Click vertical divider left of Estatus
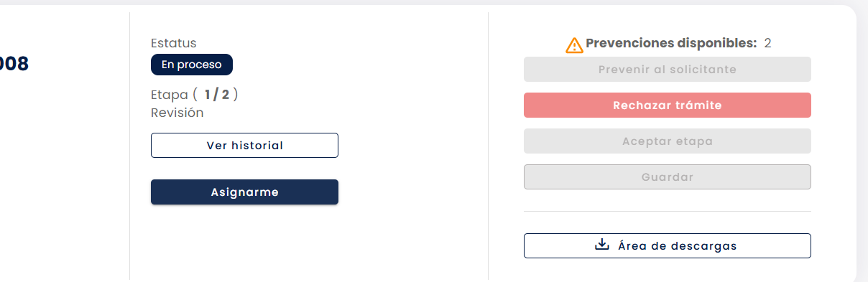This screenshot has height=282, width=868. 129,146
